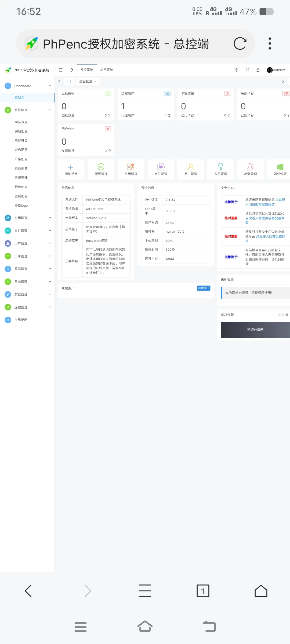Expand the 应用管理 sidebar group
This screenshot has height=644, width=290.
[x=50, y=218]
